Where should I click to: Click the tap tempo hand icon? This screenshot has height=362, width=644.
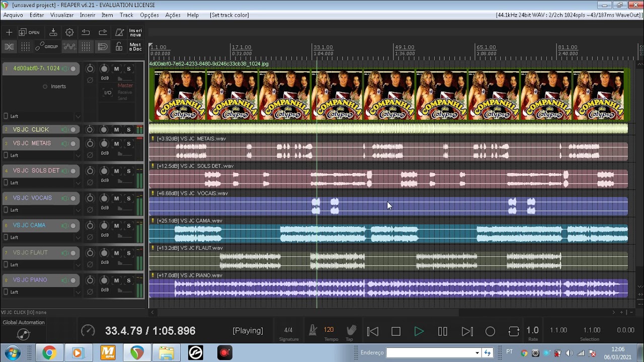(x=351, y=330)
